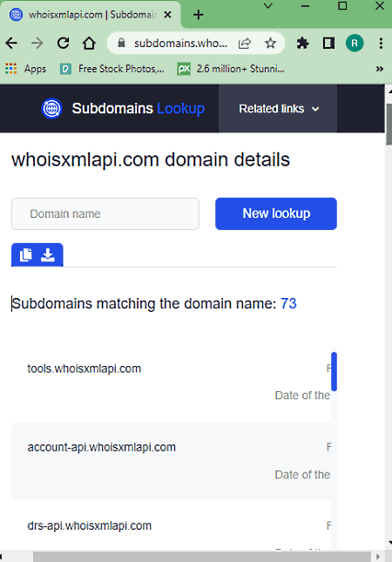Go to the browser home page icon
392x562 pixels.
click(89, 44)
